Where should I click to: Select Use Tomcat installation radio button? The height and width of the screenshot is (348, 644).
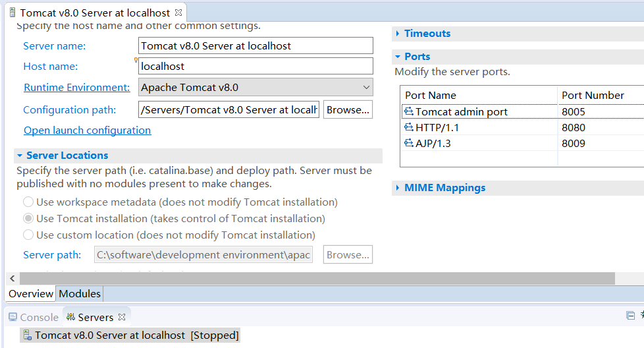click(28, 219)
